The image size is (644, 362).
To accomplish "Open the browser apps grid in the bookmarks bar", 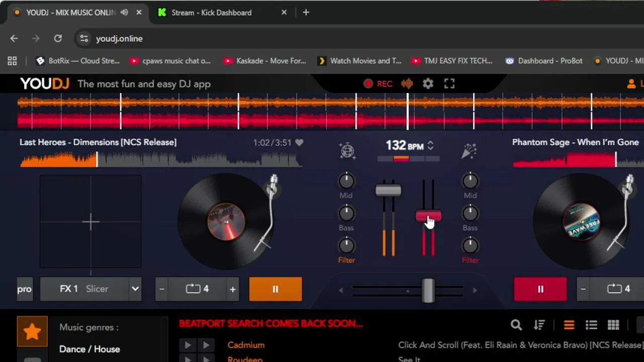I will coord(12,61).
